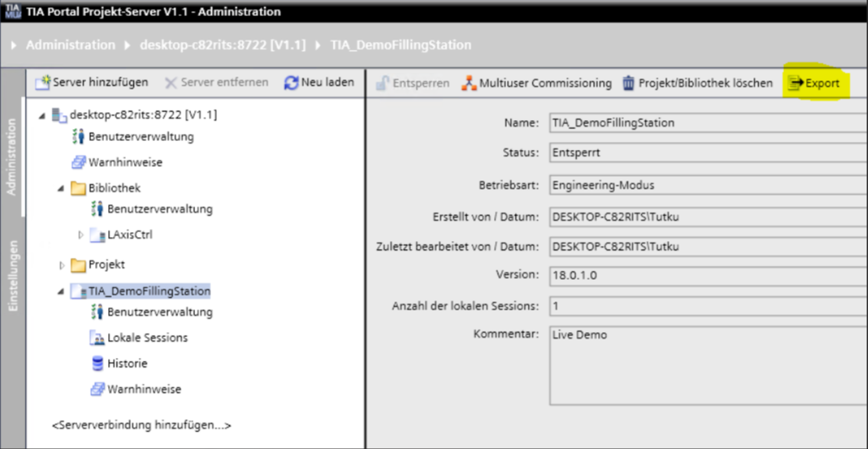868x449 pixels.
Task: Click the Projekt folder icon
Action: click(x=79, y=265)
